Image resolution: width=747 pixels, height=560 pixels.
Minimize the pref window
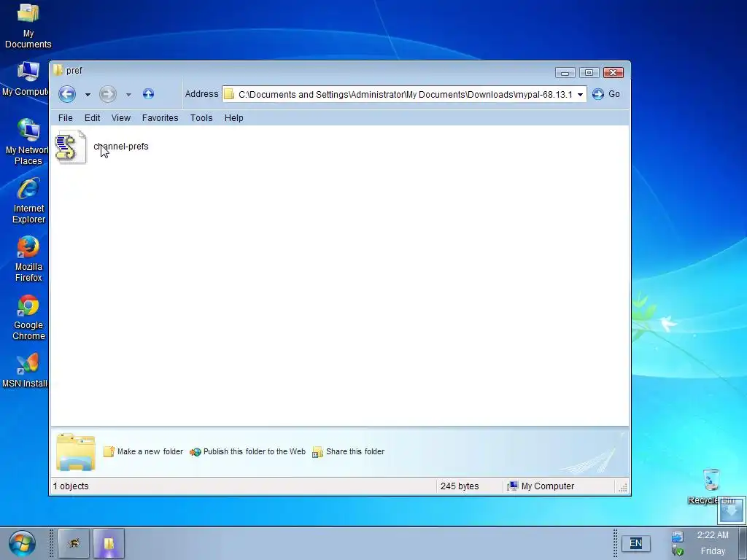click(565, 72)
